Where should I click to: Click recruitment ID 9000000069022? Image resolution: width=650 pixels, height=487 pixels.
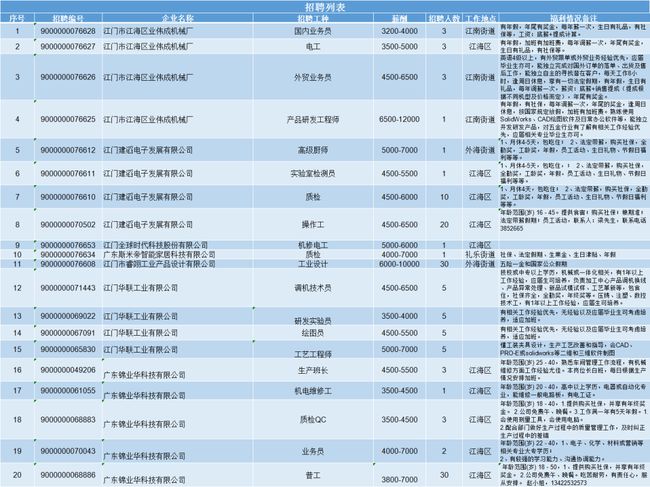tap(68, 316)
